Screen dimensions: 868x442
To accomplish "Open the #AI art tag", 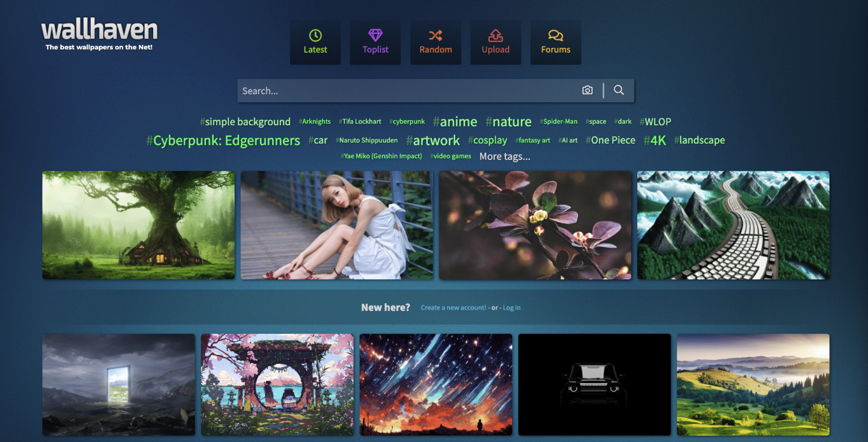I will click(x=568, y=140).
